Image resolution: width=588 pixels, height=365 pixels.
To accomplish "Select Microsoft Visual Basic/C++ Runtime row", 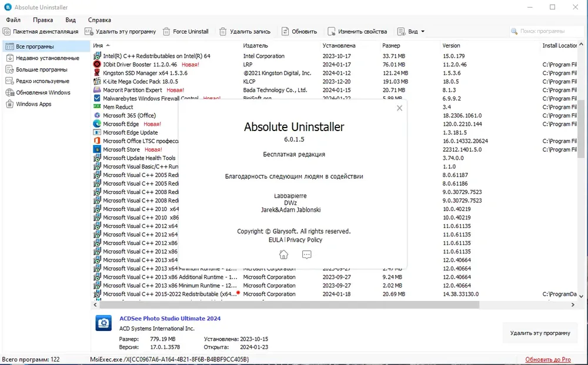I will pos(141,167).
